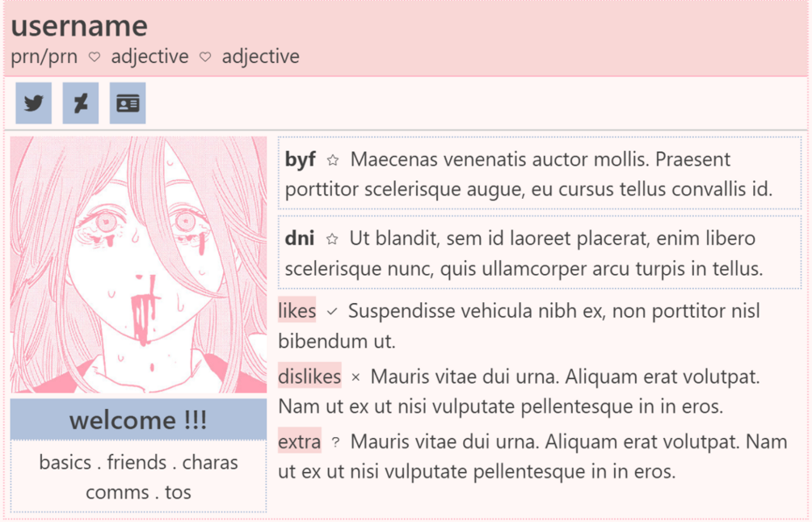The width and height of the screenshot is (812, 522).
Task: Click the welcome !!! banner
Action: [138, 419]
